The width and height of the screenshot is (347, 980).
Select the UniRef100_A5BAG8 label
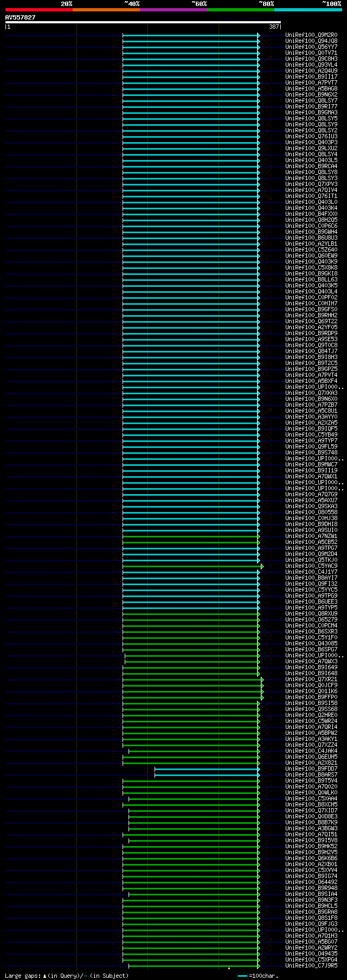click(311, 89)
